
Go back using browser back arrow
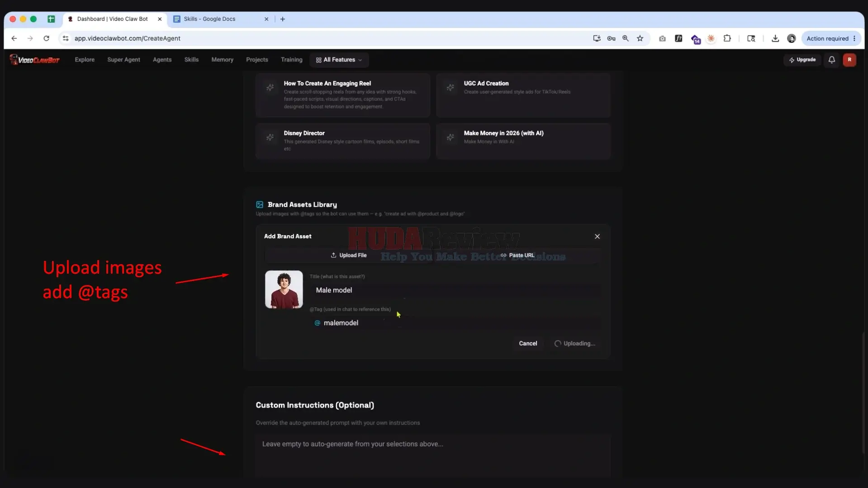pos(14,38)
